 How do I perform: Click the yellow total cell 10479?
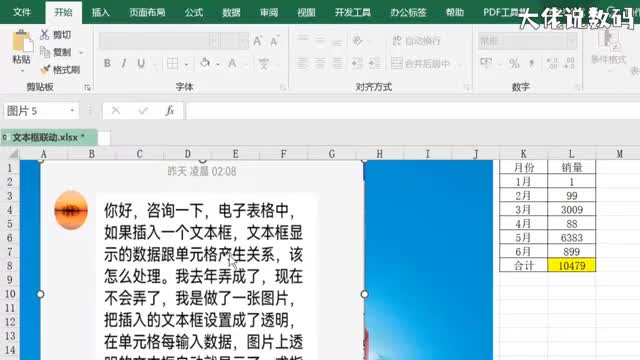[571, 266]
